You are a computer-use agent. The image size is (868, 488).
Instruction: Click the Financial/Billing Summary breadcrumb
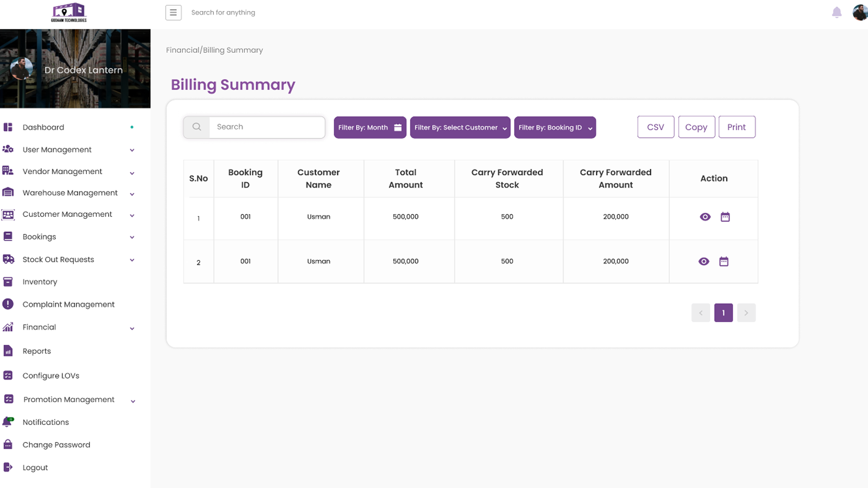(x=214, y=50)
